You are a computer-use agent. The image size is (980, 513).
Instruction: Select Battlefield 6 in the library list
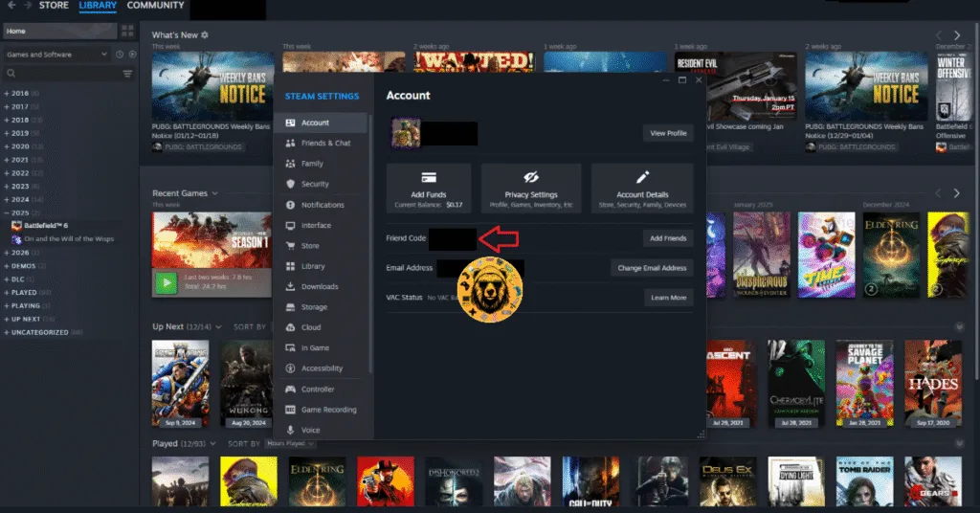coord(46,226)
